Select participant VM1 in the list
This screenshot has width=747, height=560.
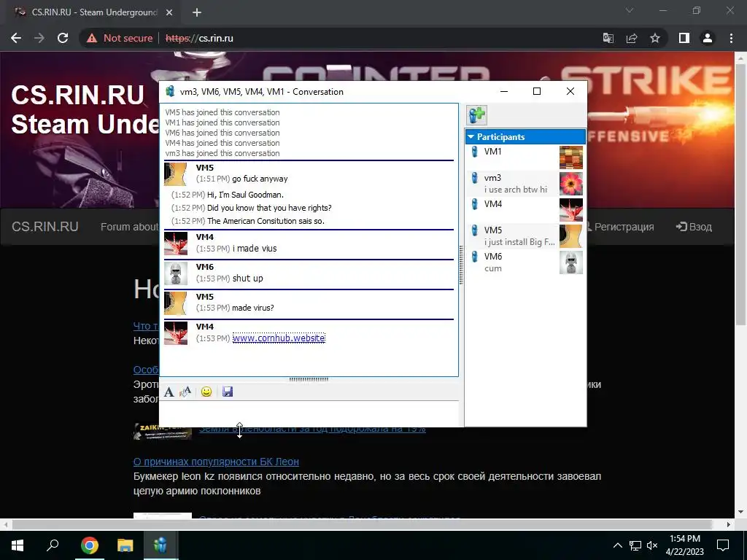pyautogui.click(x=524, y=157)
